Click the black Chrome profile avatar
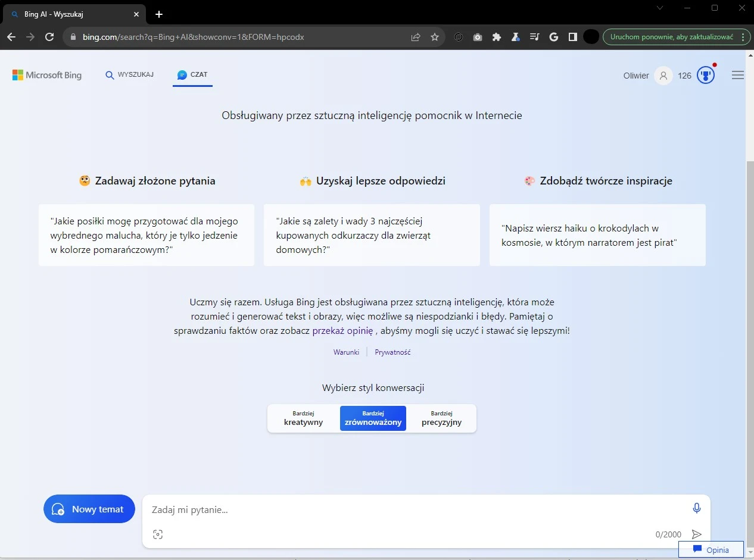Image resolution: width=754 pixels, height=560 pixels. (x=591, y=37)
